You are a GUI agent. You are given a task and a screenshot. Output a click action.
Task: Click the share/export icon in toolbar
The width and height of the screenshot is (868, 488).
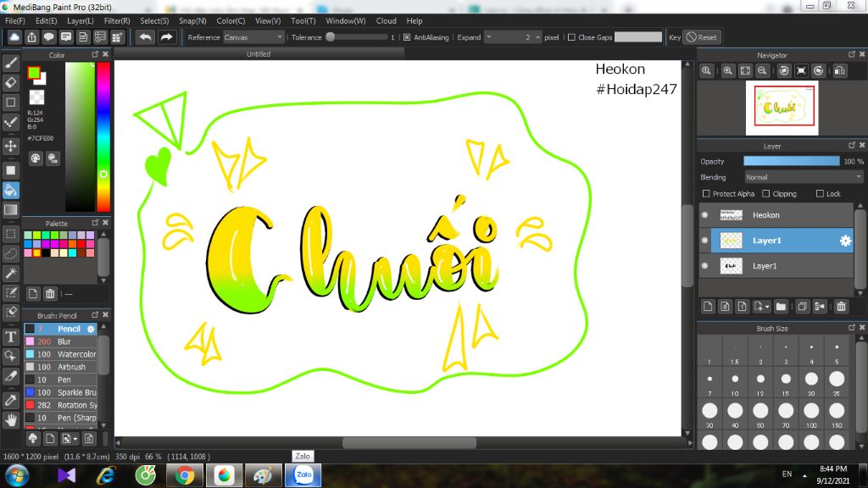31,37
